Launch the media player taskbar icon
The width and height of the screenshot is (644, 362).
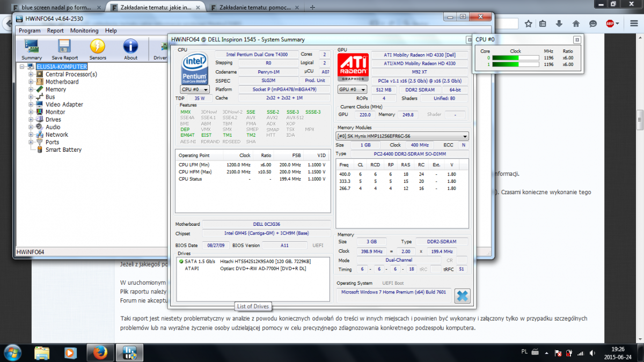[70, 352]
